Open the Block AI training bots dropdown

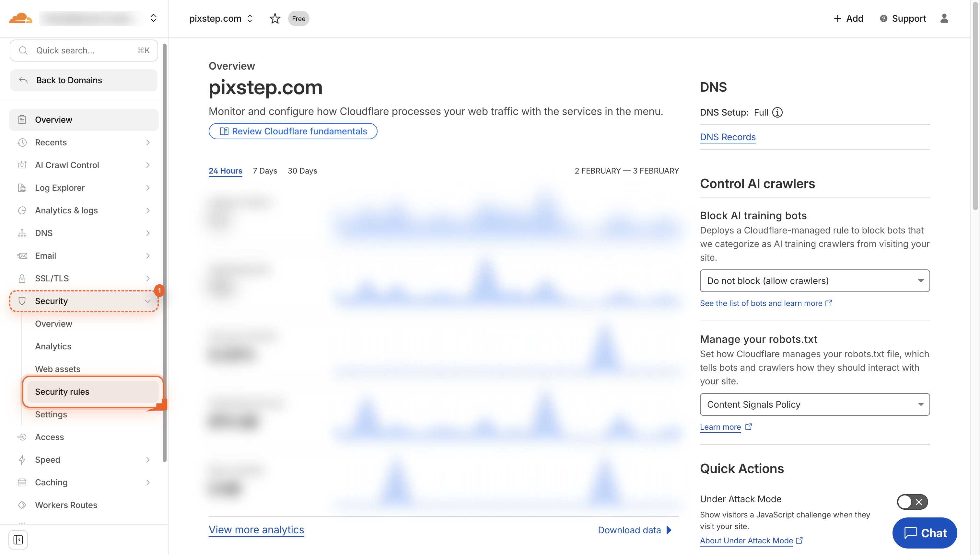[815, 280]
